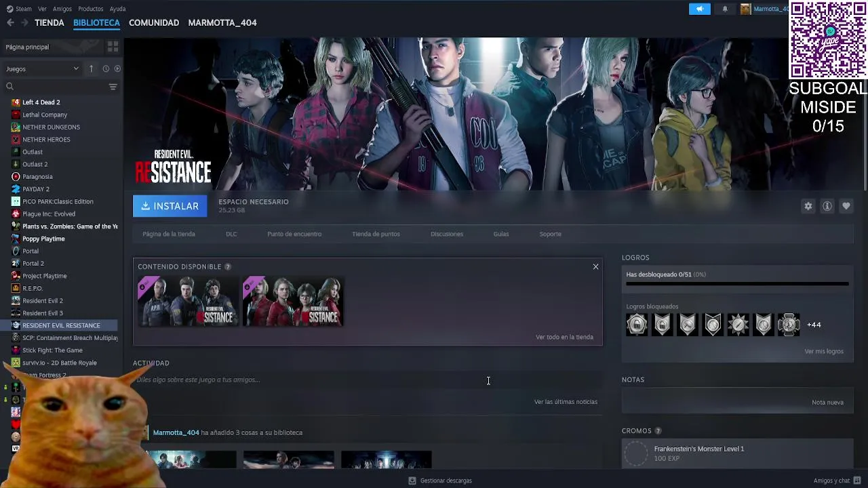Open Gestionar descargas in the bottom bar
Screen dimensions: 868x488
(x=439, y=481)
